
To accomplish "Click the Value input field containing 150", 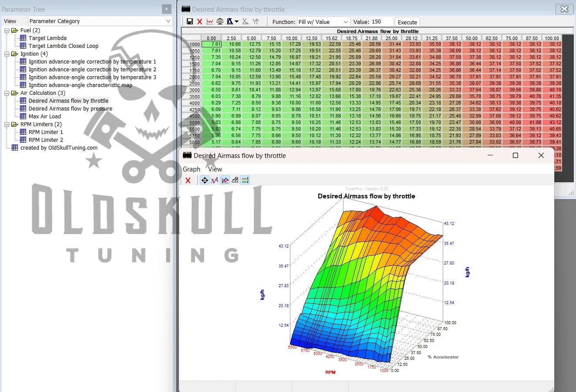I will 382,22.
